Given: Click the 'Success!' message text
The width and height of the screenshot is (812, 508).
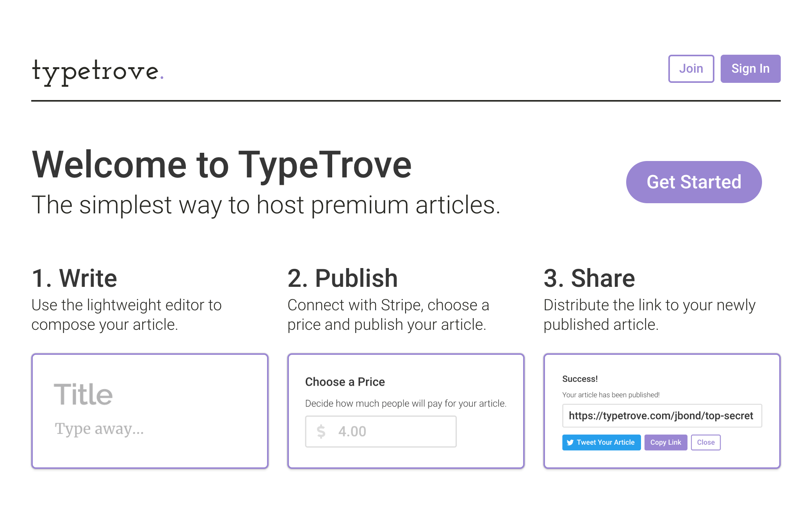Looking at the screenshot, I should click(580, 379).
